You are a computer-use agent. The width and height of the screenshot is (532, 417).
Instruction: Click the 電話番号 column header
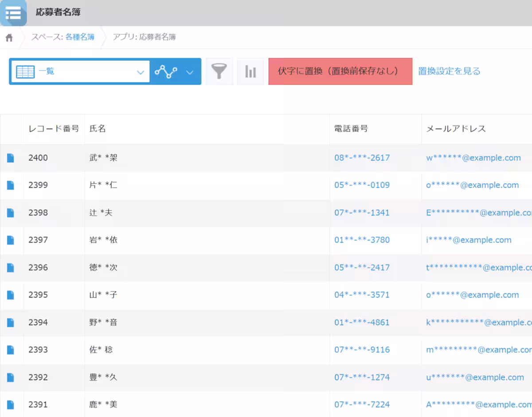(351, 129)
